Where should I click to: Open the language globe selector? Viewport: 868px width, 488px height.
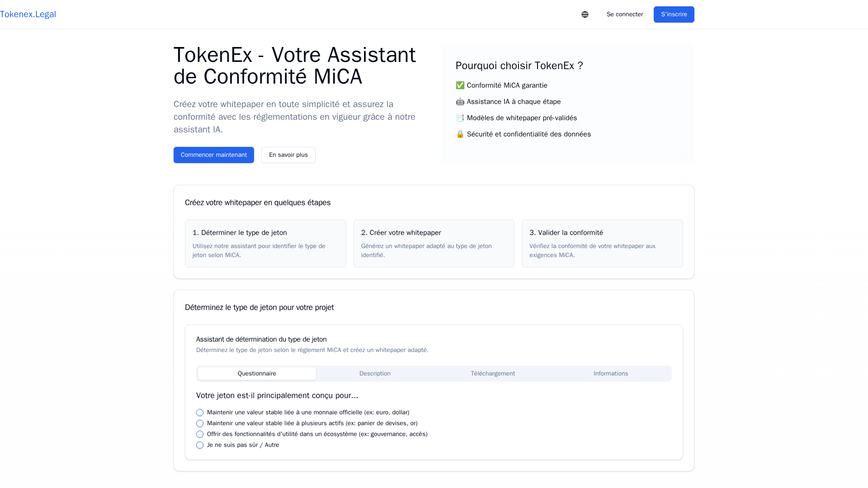click(585, 14)
